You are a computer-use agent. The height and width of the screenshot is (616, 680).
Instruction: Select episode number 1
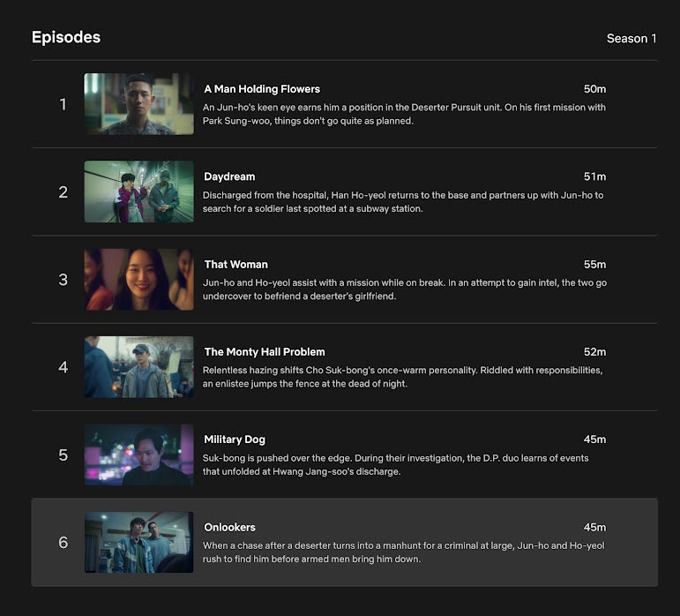(x=63, y=104)
